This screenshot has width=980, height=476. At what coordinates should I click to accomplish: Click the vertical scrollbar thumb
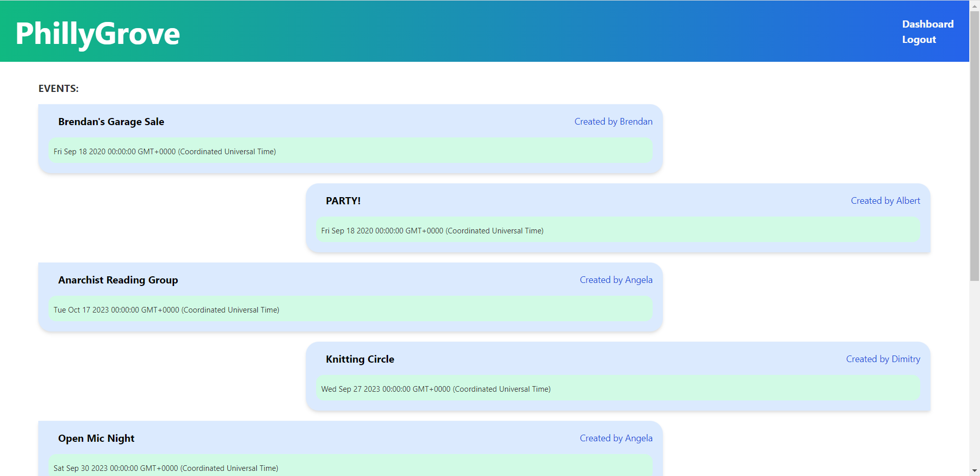[x=974, y=146]
